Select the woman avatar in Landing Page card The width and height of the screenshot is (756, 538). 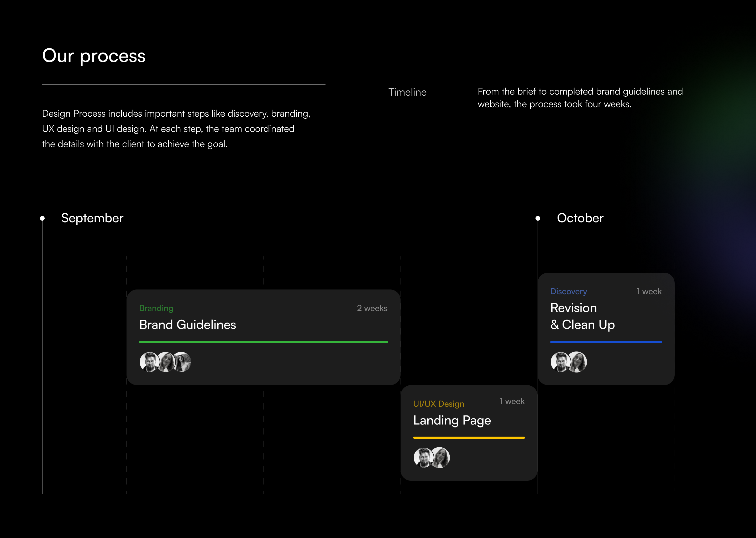pyautogui.click(x=440, y=458)
